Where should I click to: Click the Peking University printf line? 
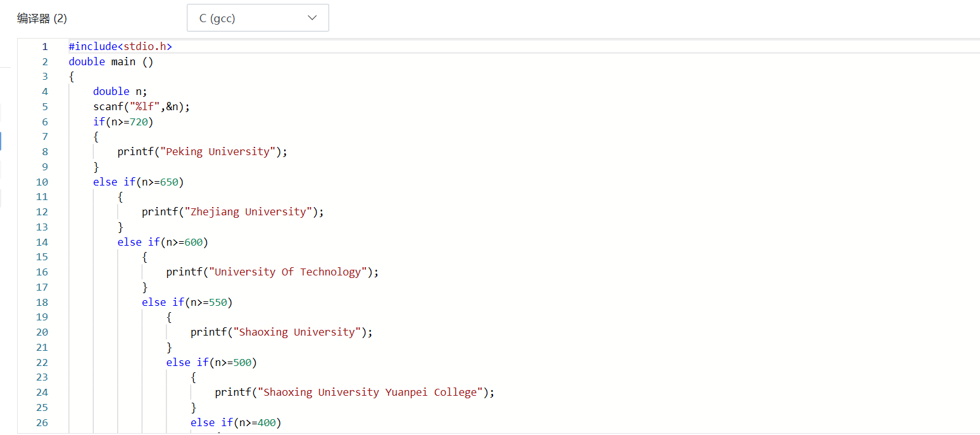(x=203, y=151)
